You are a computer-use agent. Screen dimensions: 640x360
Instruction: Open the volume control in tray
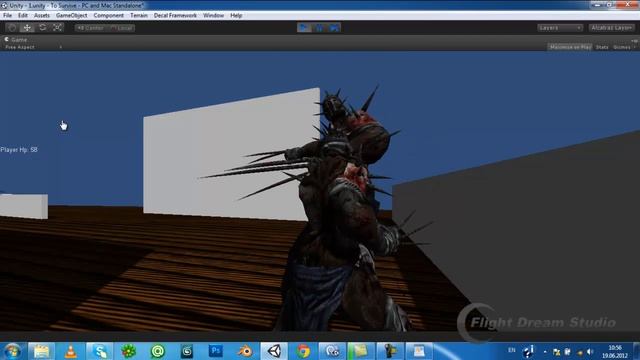tap(590, 351)
